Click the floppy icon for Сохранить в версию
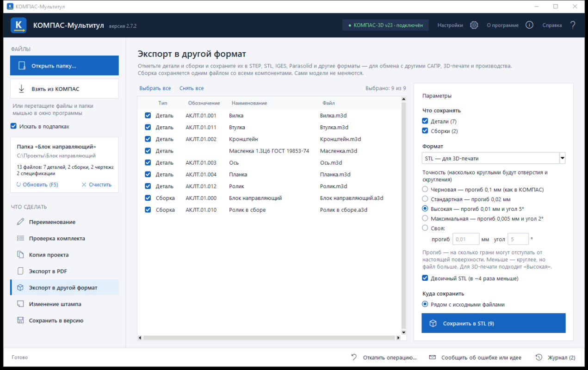588x370 pixels. [20, 321]
